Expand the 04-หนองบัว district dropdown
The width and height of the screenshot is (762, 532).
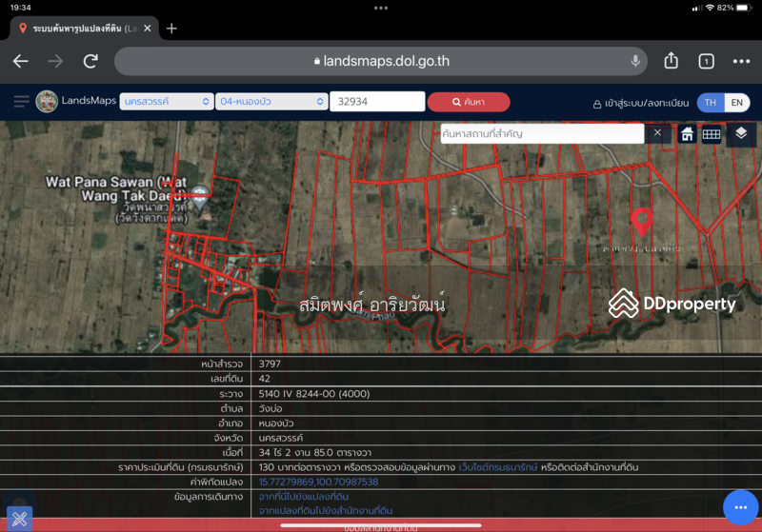point(271,102)
